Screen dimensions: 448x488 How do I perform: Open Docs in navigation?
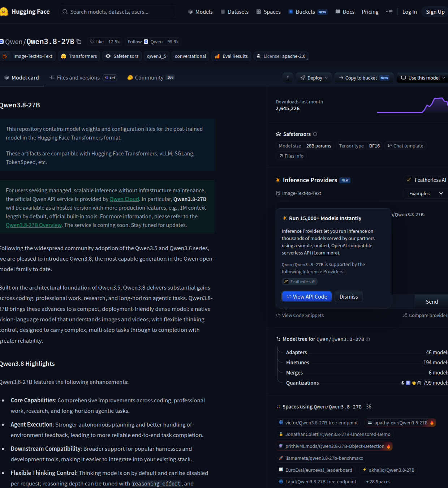345,12
